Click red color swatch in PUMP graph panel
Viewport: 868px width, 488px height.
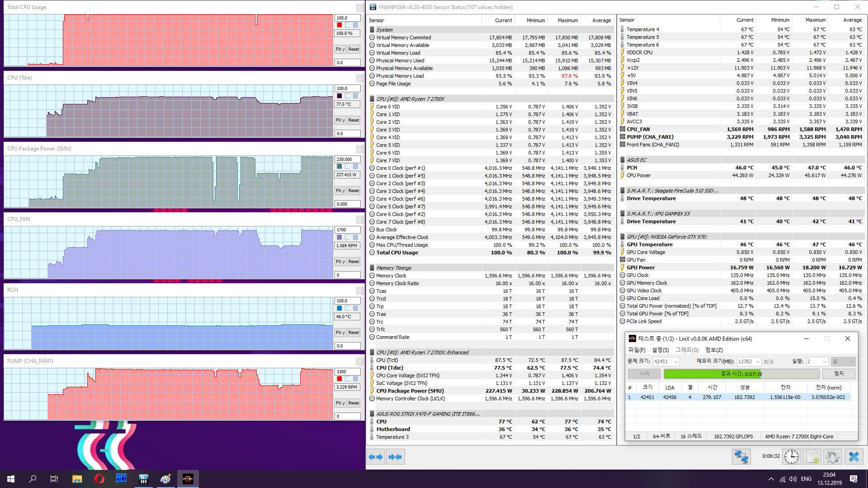pos(340,379)
